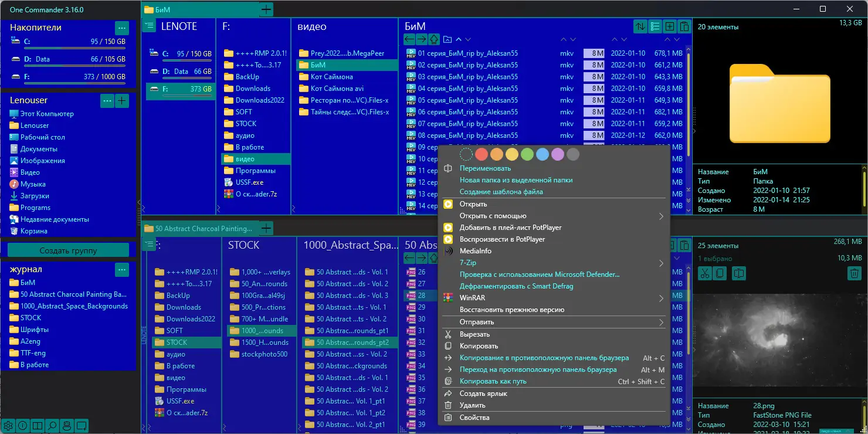Click the robot assistant icon in bottom toolbar
Viewport: 868px width, 434px height.
point(67,425)
